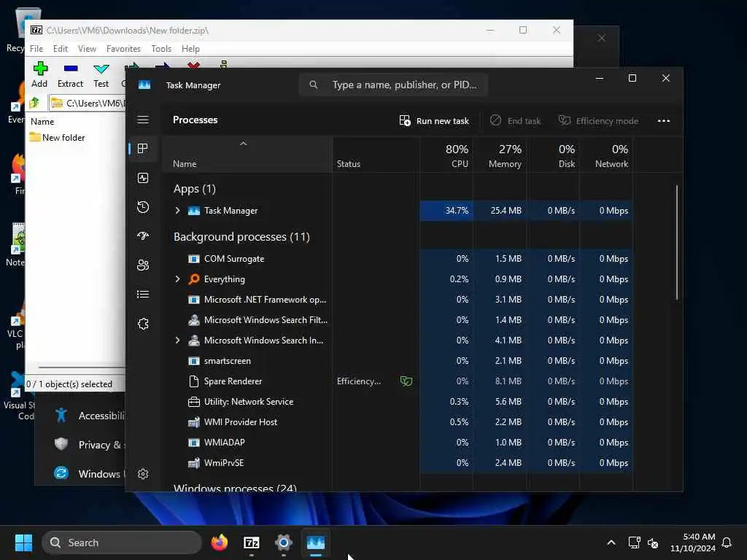Click the Task Manager taskbar icon

click(315, 542)
